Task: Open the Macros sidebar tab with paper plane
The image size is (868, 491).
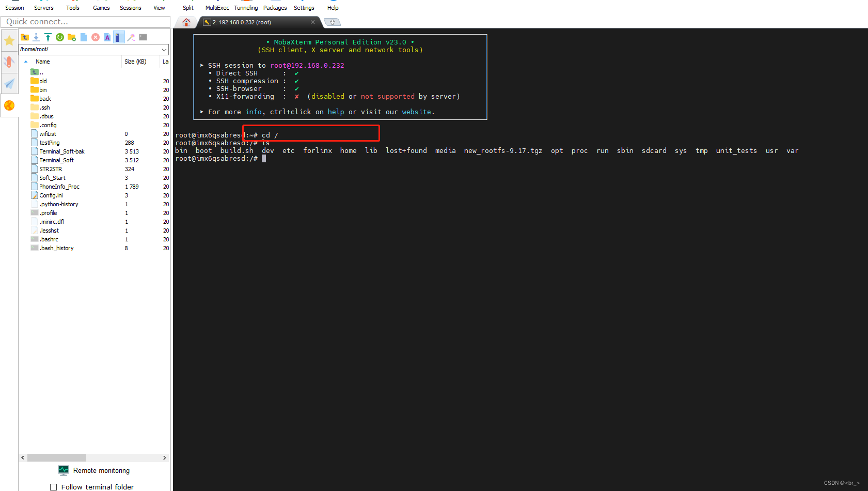Action: [9, 84]
